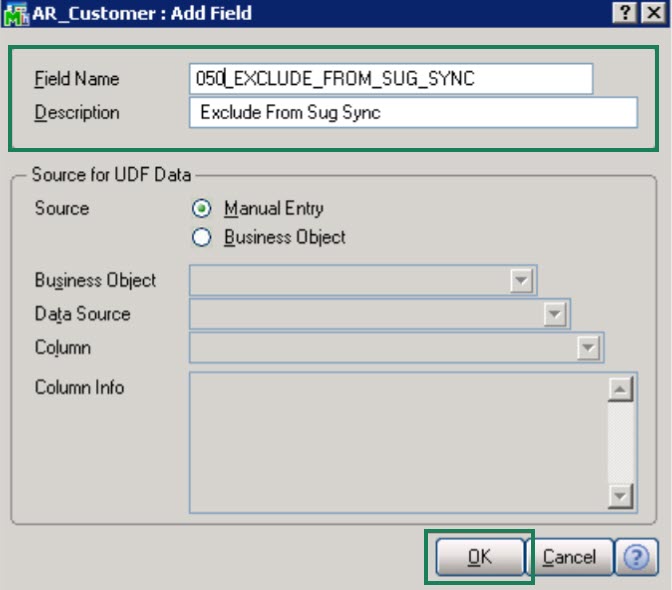Image resolution: width=672 pixels, height=590 pixels.
Task: Click the Column Info vertical scrollbar track
Action: coord(620,442)
